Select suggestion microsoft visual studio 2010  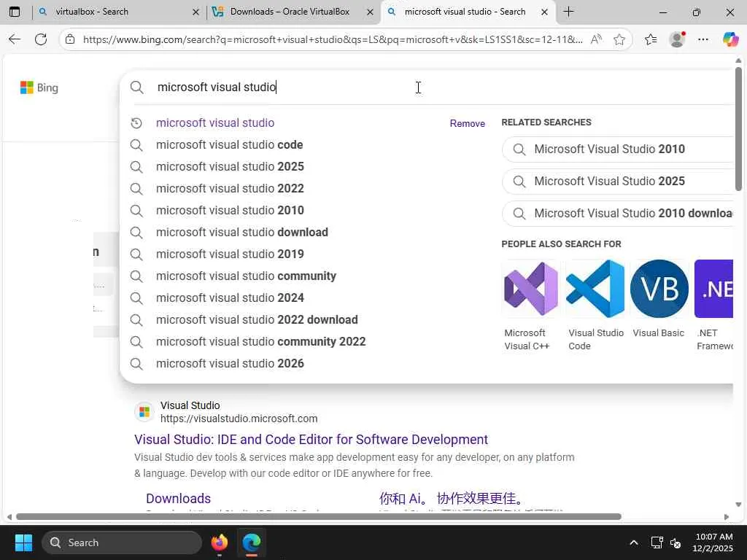(230, 211)
